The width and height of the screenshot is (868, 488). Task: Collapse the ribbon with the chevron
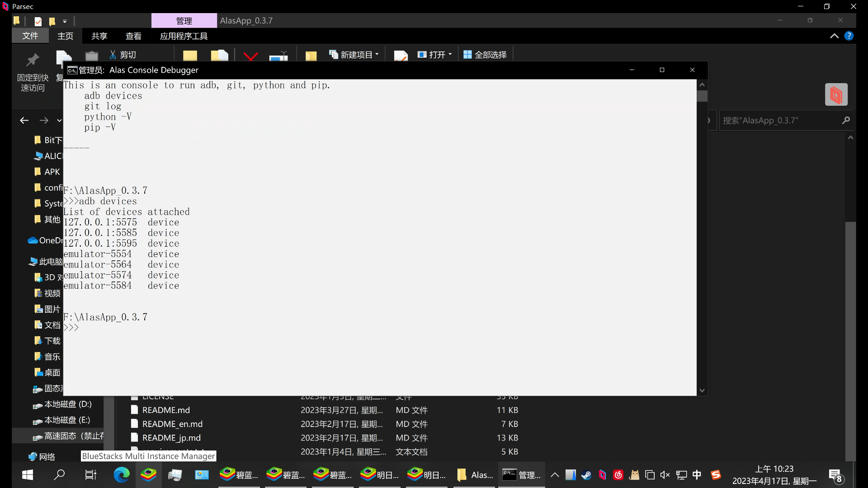[x=834, y=36]
